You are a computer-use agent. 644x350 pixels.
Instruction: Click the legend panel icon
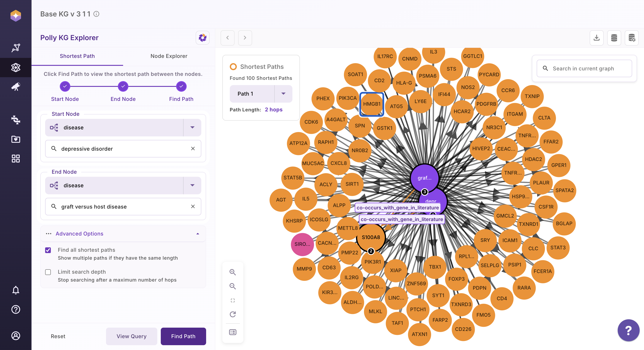point(232,332)
